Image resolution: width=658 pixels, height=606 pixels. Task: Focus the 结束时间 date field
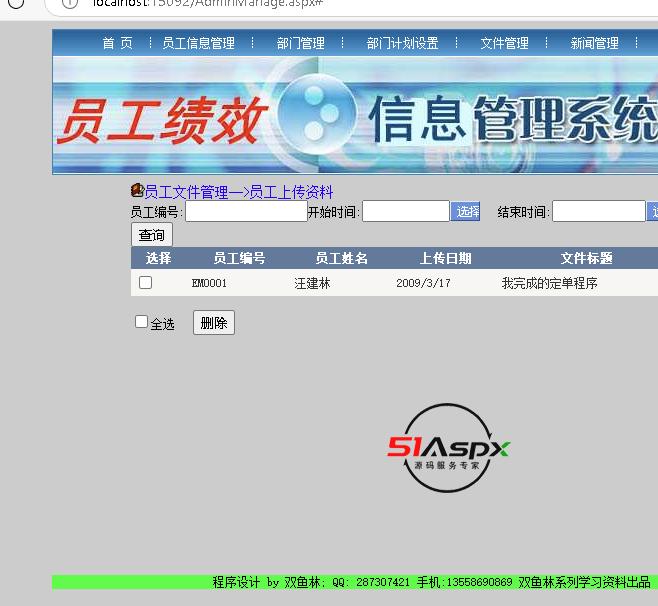click(x=598, y=211)
